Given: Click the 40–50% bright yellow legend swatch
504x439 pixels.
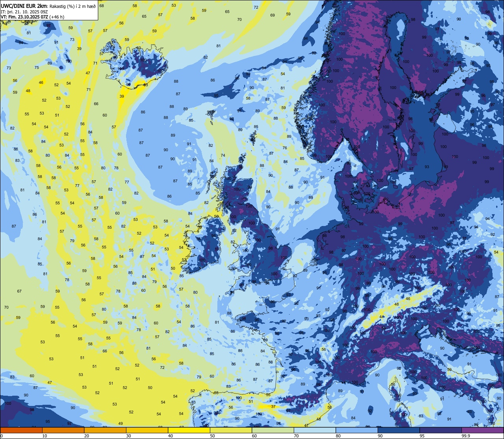Looking at the screenshot, I should coord(189,430).
